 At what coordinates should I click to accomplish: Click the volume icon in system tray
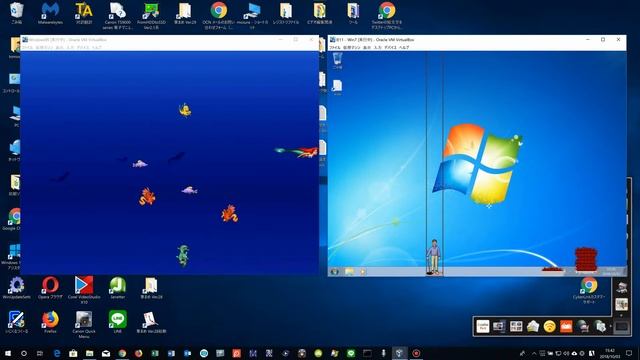click(566, 353)
